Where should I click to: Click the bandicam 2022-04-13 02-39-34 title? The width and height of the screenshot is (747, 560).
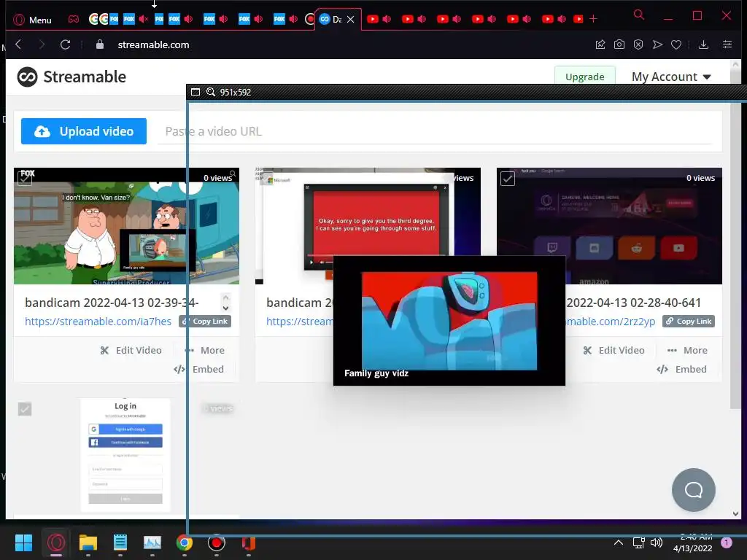click(112, 303)
